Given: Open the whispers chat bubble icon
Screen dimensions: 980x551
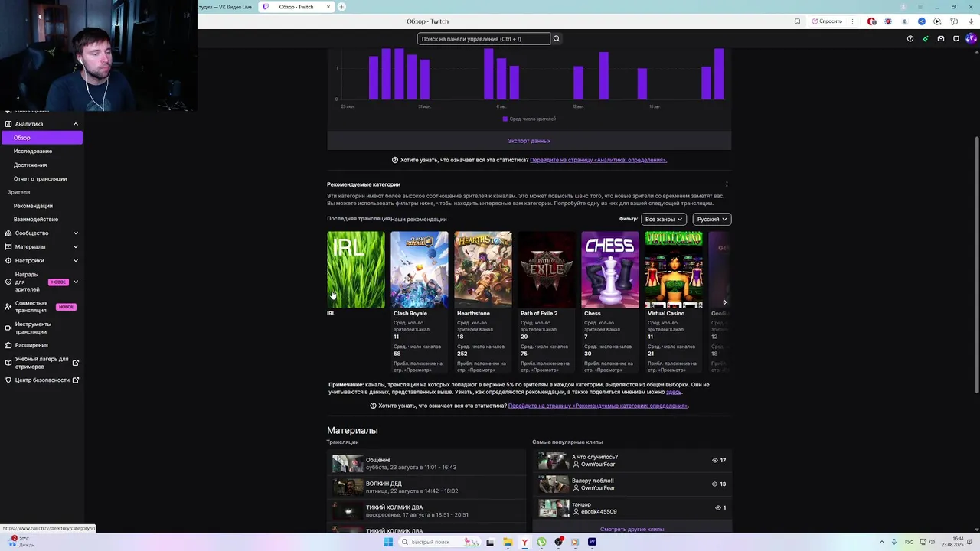Looking at the screenshot, I should (x=956, y=38).
